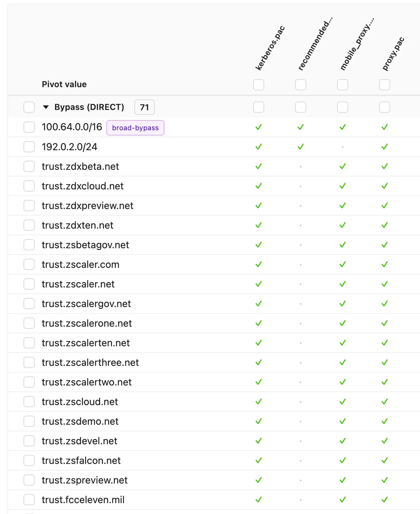The width and height of the screenshot is (420, 514).
Task: Click the proxy.pac column label
Action: [393, 54]
